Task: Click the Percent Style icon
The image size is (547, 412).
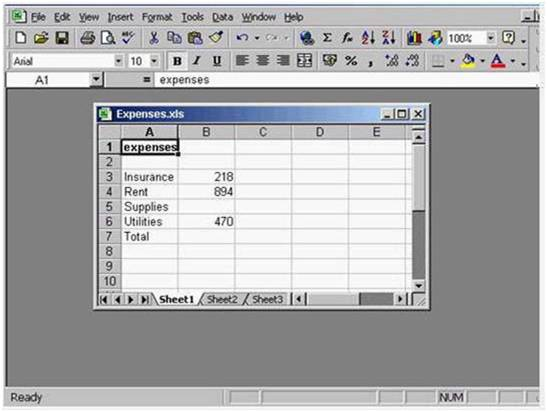Action: [x=351, y=61]
